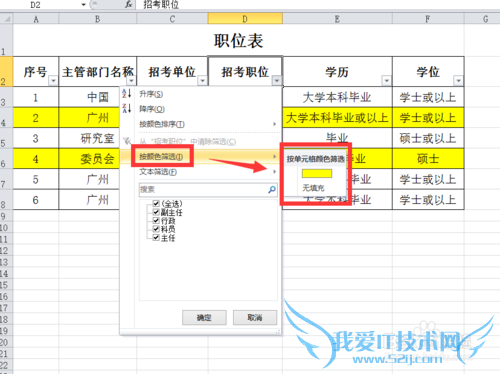Viewport: 500px width, 374px height.
Task: Click 硕士或以上 cell in row 5
Action: pyautogui.click(x=428, y=138)
